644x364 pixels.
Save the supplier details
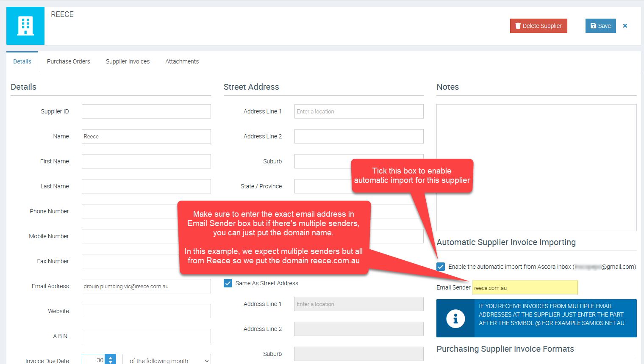pyautogui.click(x=600, y=26)
